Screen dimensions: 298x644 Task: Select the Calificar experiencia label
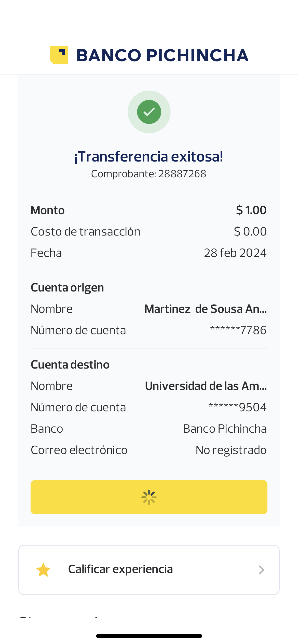[120, 569]
